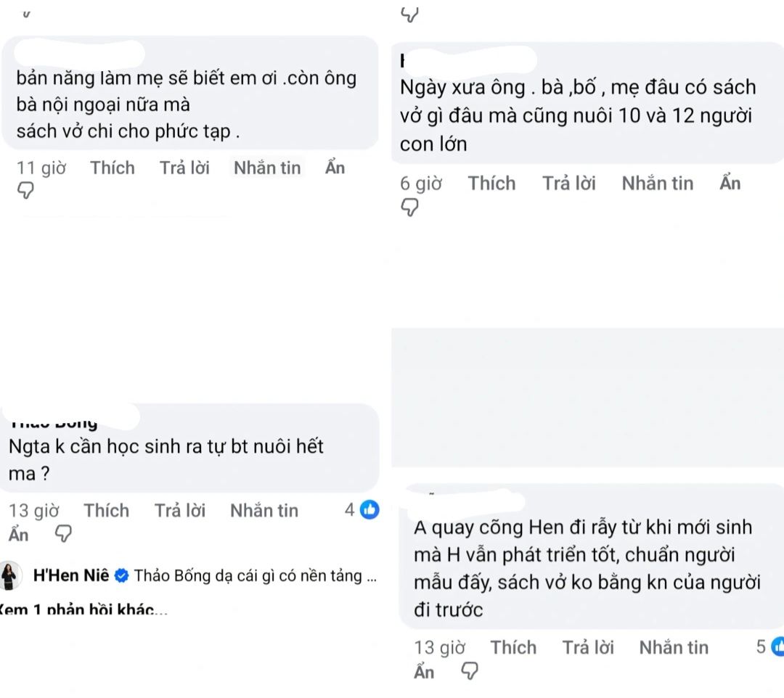The width and height of the screenshot is (784, 698).
Task: Click H'Hen Niê's verified badge
Action: click(122, 575)
